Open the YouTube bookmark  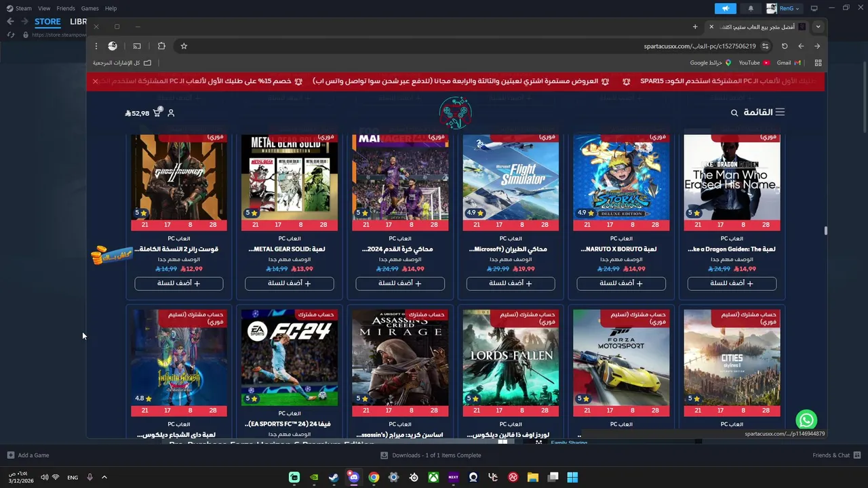754,63
